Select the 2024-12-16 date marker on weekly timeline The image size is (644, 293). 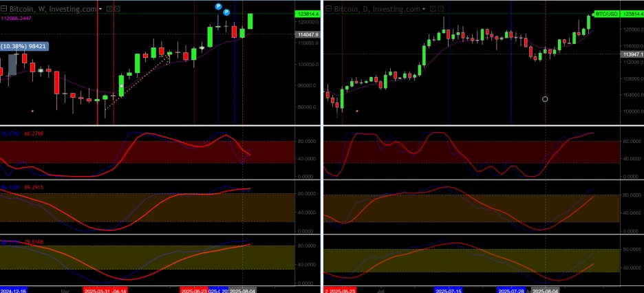(14, 290)
